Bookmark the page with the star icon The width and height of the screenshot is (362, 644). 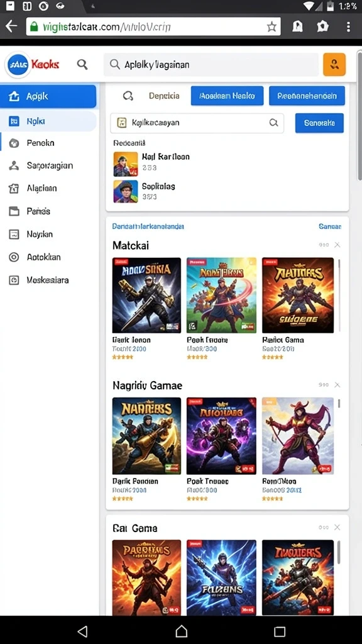pos(271,26)
